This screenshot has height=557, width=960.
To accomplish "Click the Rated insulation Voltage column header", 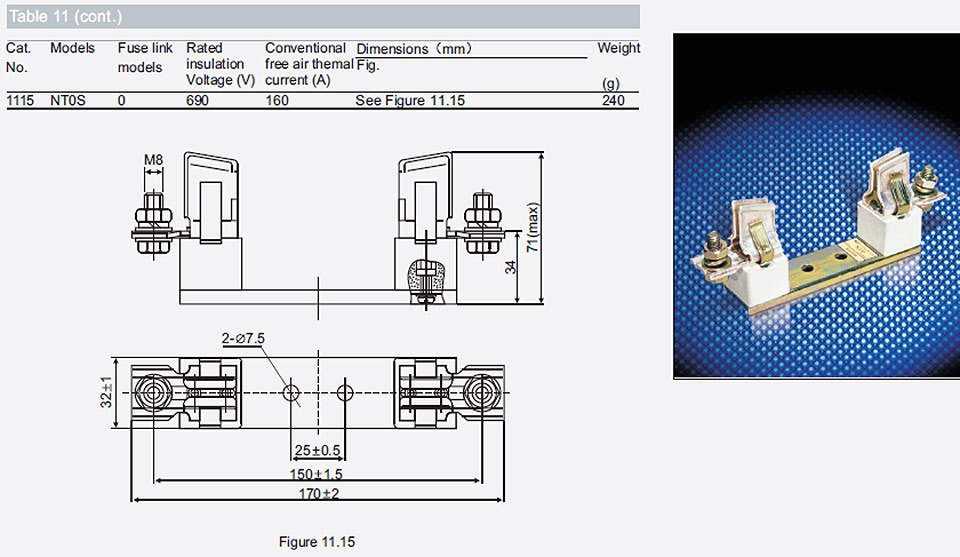I will [x=220, y=64].
